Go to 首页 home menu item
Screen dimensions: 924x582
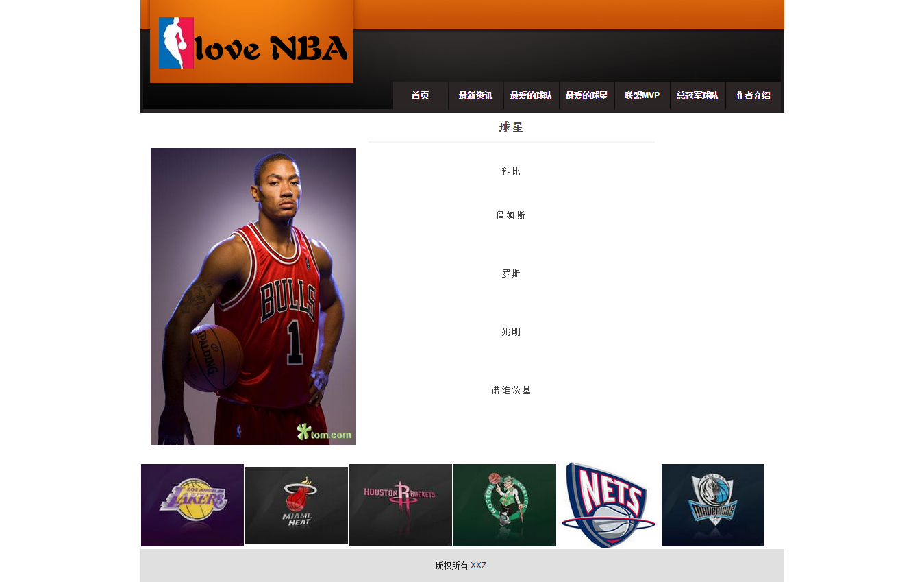(421, 96)
